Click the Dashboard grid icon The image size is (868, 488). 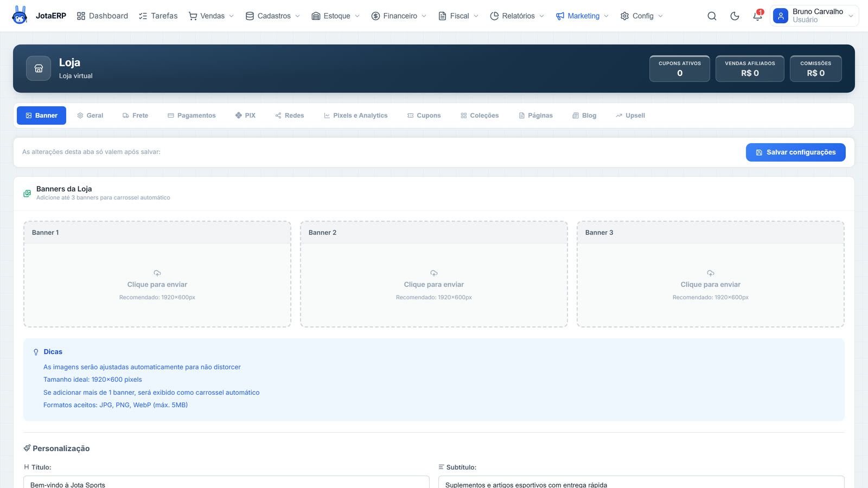pos(81,16)
